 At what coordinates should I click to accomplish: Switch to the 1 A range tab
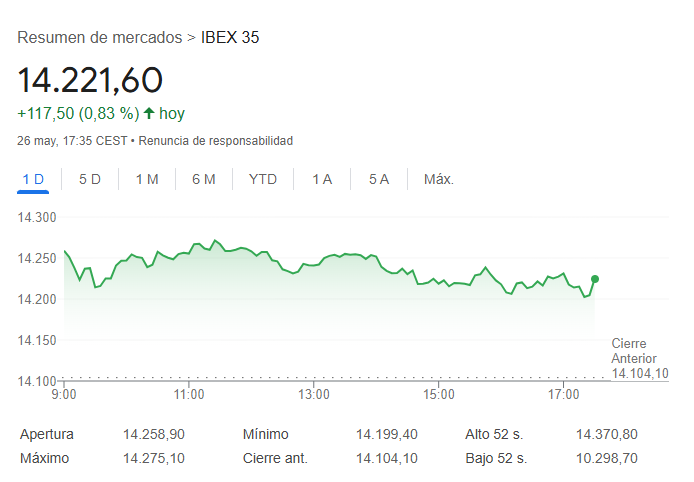tap(322, 180)
